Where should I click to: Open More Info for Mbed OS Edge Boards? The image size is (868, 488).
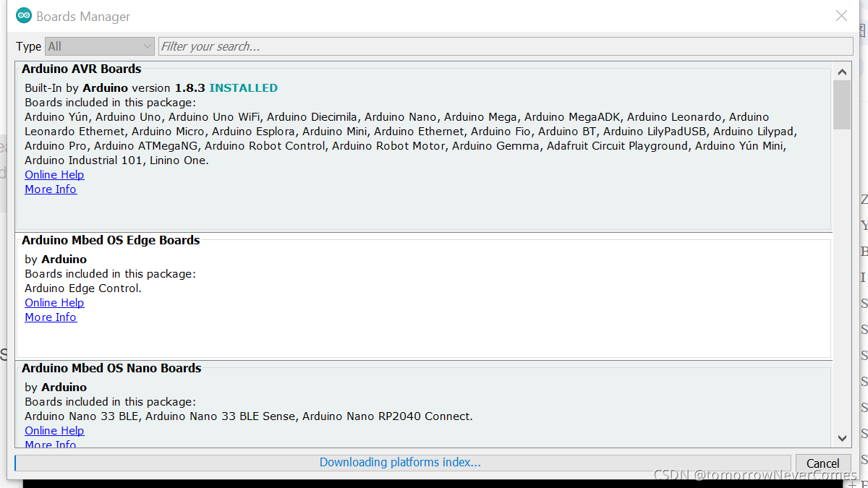tap(51, 317)
